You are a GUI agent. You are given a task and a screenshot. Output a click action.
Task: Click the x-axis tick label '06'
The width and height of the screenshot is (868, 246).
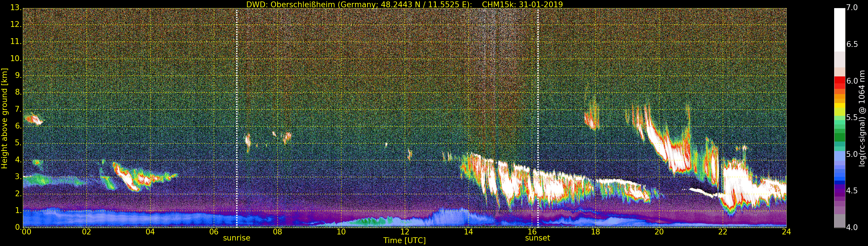214,232
